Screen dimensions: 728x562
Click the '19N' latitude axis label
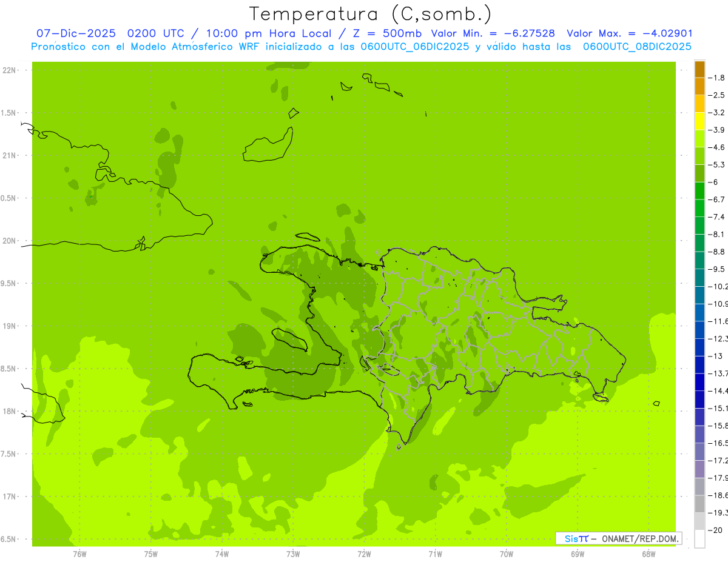coord(10,326)
